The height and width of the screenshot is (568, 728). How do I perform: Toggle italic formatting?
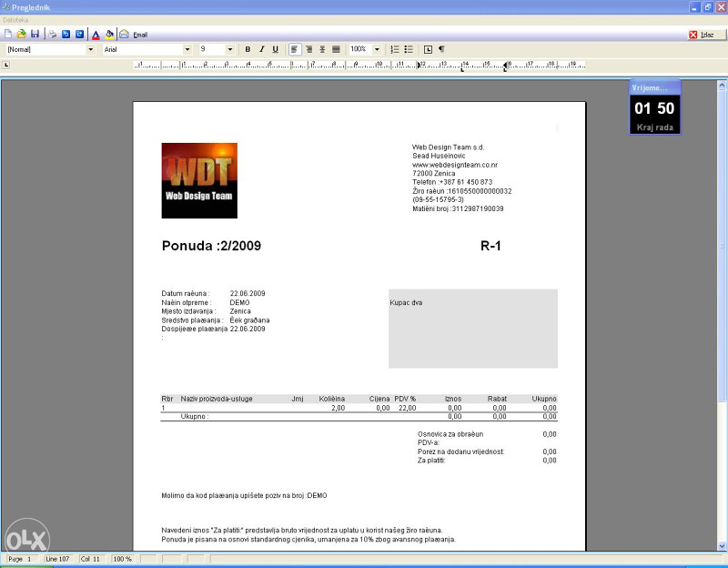[x=261, y=49]
